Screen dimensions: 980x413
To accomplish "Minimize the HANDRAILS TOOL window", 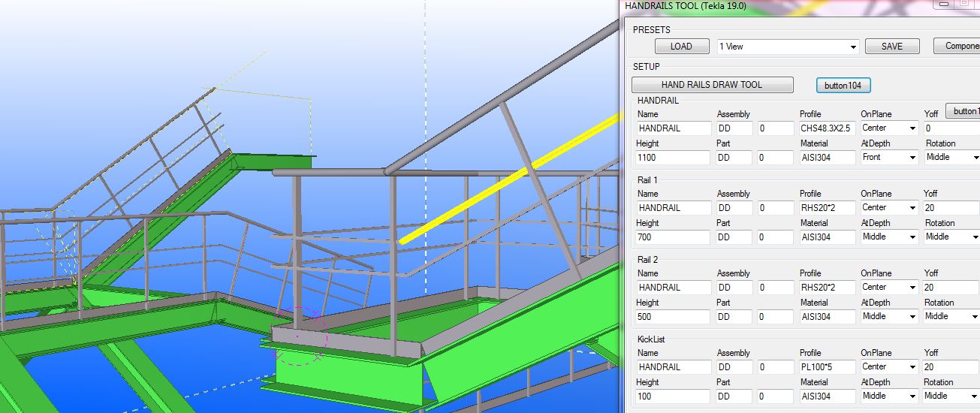I will [941, 5].
